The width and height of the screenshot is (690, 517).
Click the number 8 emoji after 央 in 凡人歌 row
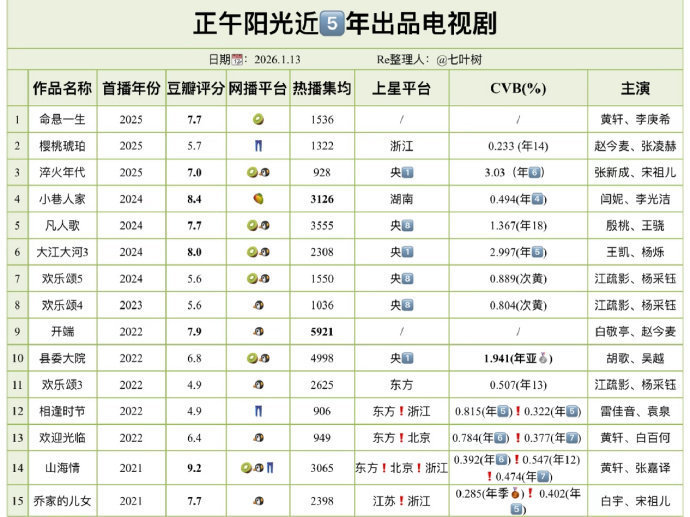[x=407, y=226]
